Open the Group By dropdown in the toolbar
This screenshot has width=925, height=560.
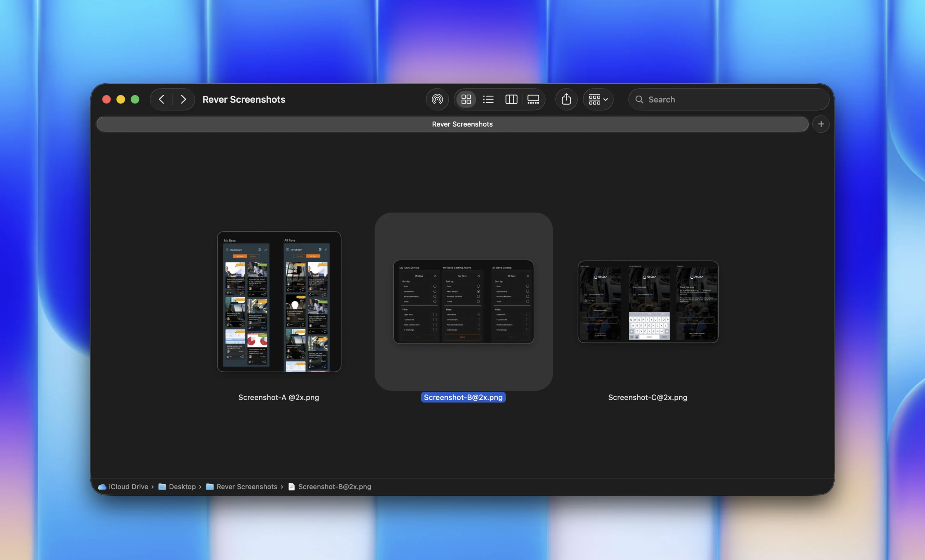[x=598, y=99]
